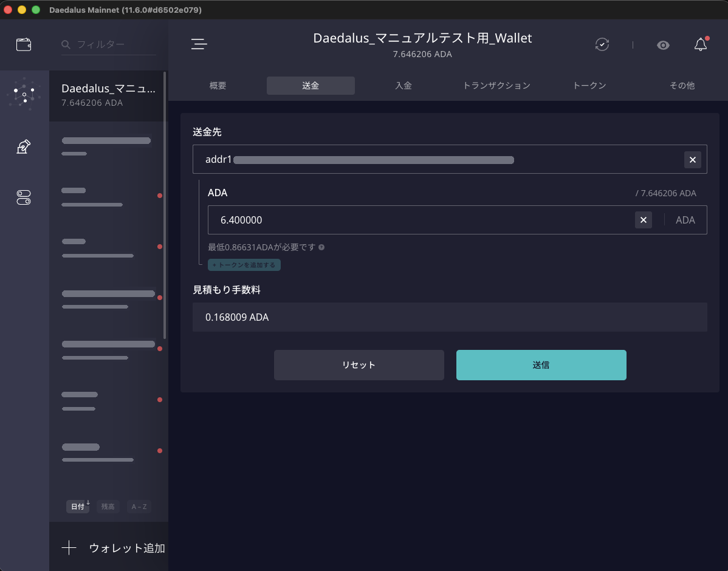Switch to the トークン tab
The height and width of the screenshot is (571, 728).
pyautogui.click(x=589, y=86)
